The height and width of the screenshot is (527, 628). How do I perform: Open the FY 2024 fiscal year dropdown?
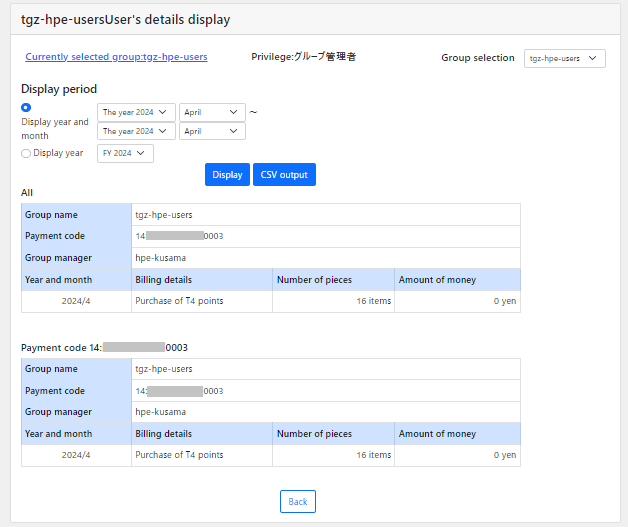click(x=125, y=153)
